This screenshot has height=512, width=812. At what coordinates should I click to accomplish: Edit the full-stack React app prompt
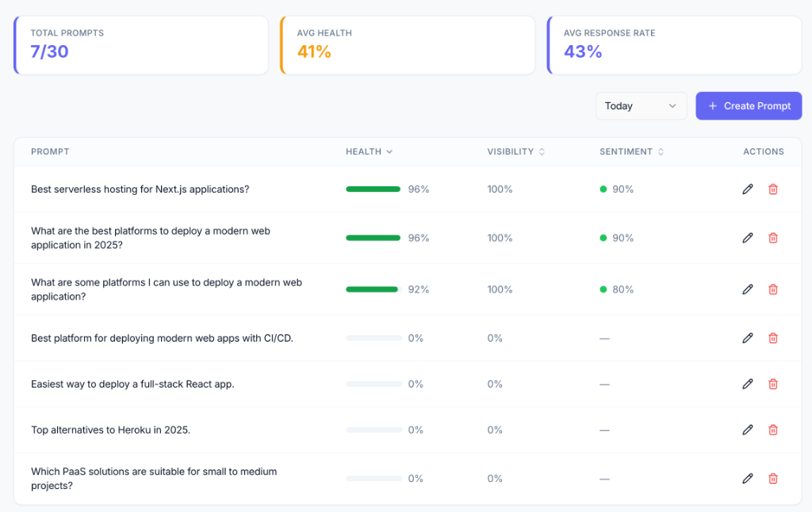(747, 384)
